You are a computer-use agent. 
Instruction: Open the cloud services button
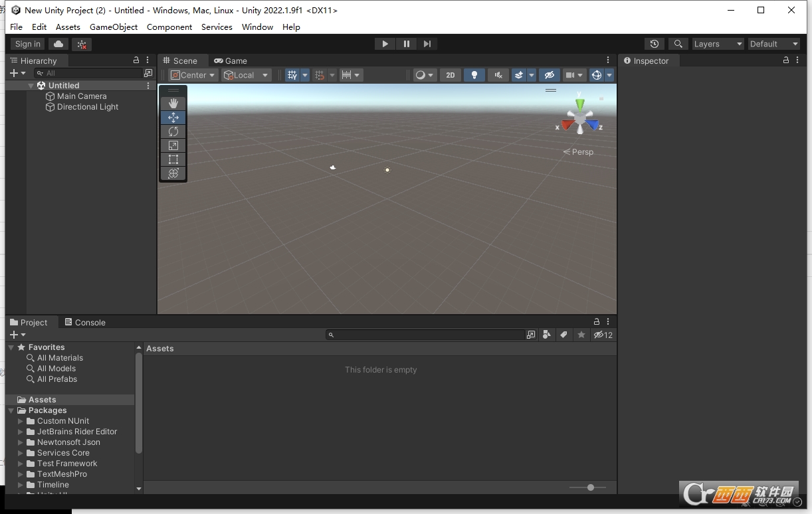(x=58, y=44)
